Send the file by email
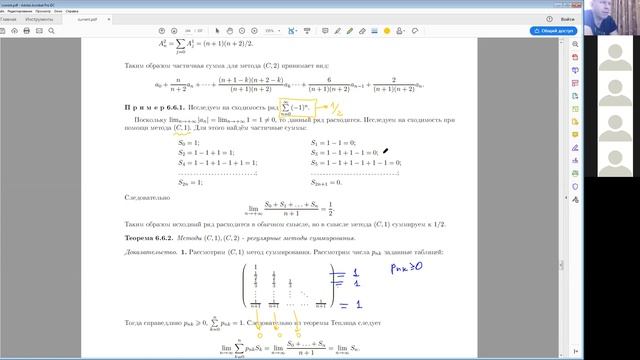 point(39,31)
